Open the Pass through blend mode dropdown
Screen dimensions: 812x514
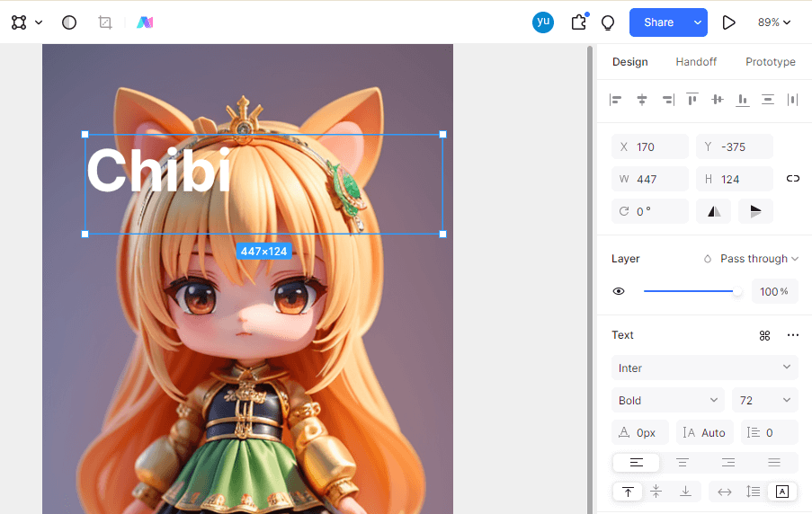pyautogui.click(x=750, y=259)
